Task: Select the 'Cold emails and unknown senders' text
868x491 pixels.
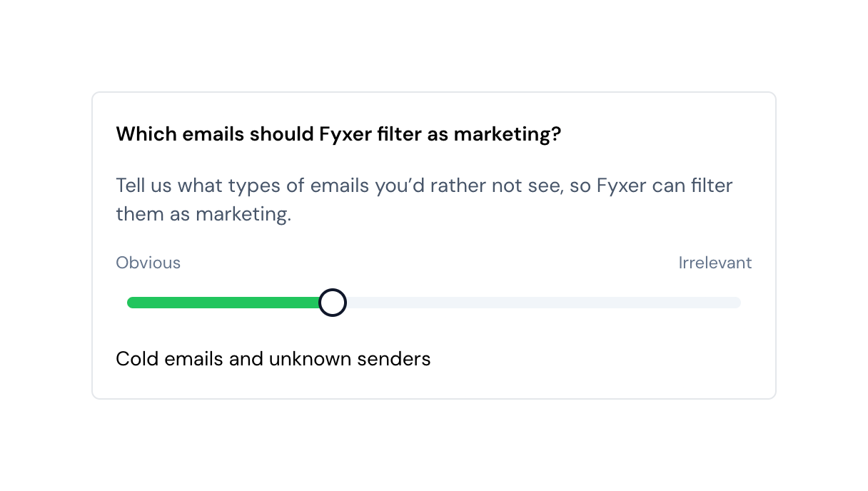Action: coord(273,358)
